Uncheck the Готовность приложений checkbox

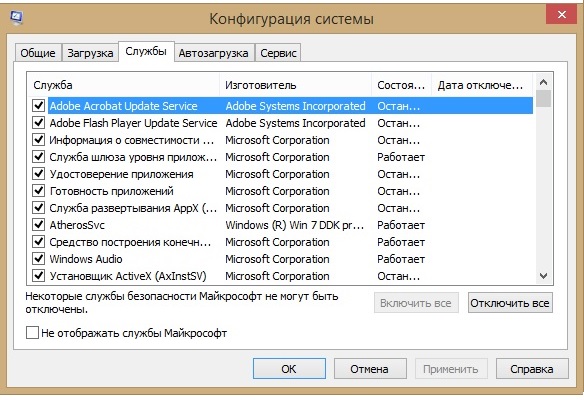(x=38, y=191)
